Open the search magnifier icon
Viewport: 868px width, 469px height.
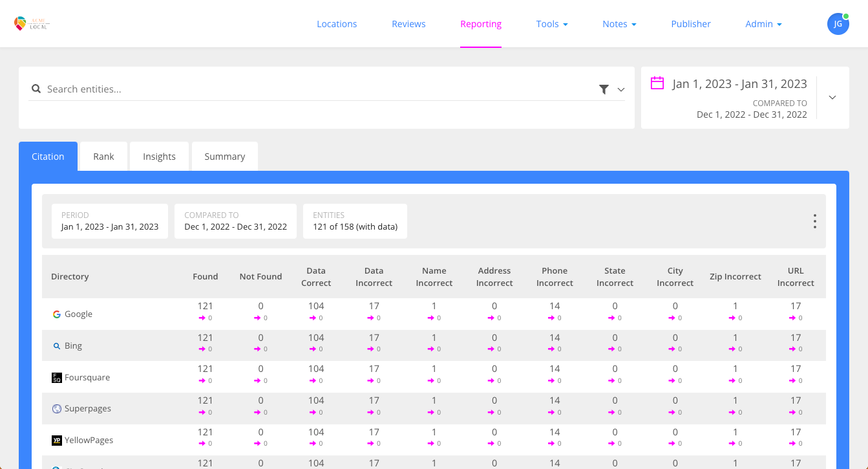click(x=36, y=89)
